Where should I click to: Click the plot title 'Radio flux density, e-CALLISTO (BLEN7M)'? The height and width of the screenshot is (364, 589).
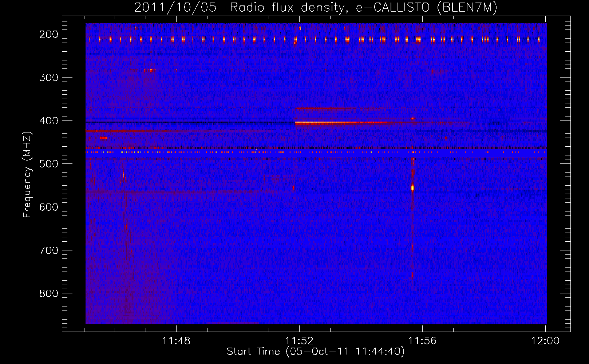(363, 8)
